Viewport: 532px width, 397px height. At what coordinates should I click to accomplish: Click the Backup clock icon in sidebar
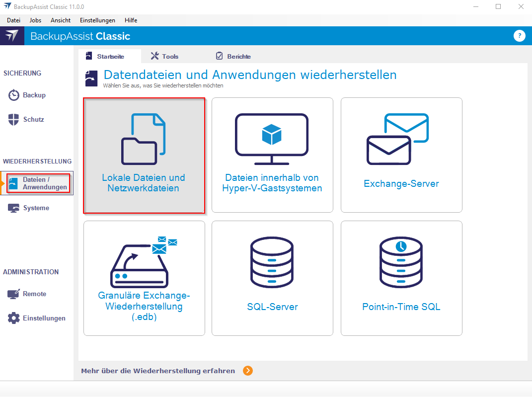(x=14, y=95)
